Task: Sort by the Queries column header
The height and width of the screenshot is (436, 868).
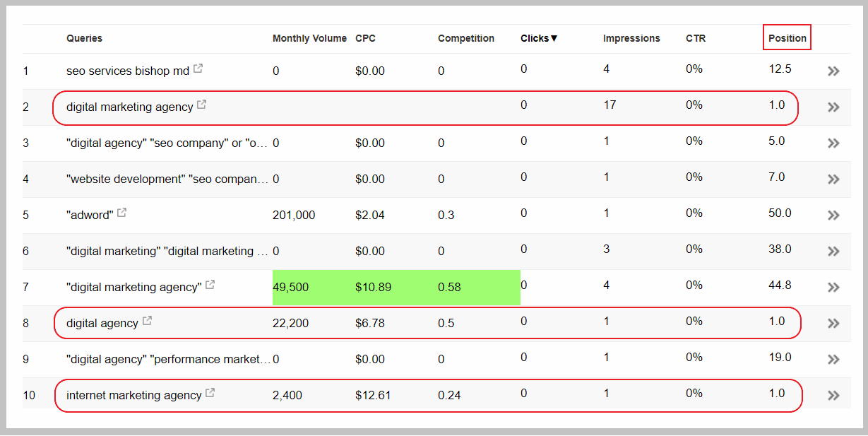Action: pos(84,38)
